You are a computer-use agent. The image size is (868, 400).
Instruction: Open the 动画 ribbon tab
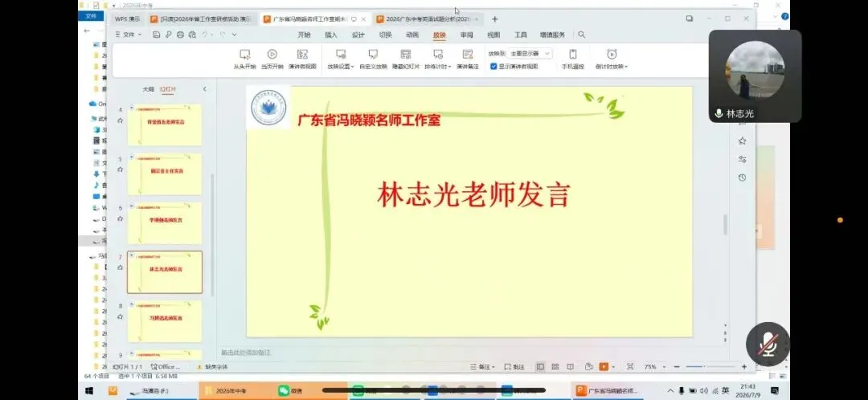pos(412,35)
